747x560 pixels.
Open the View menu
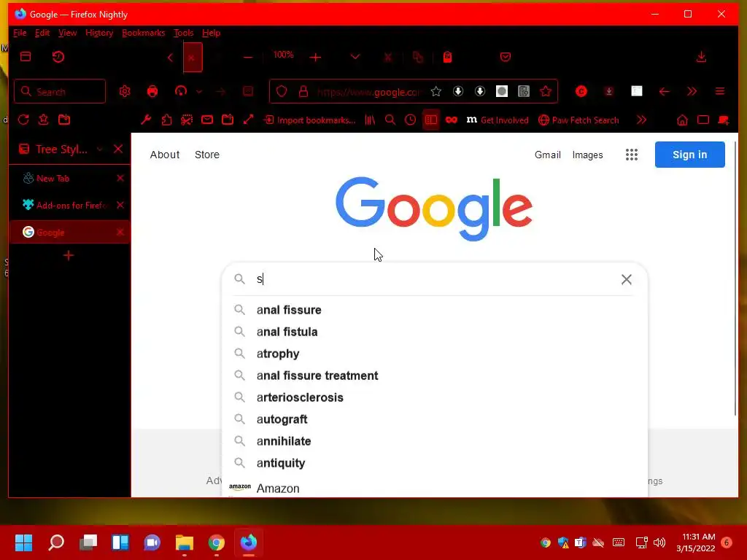pyautogui.click(x=67, y=33)
